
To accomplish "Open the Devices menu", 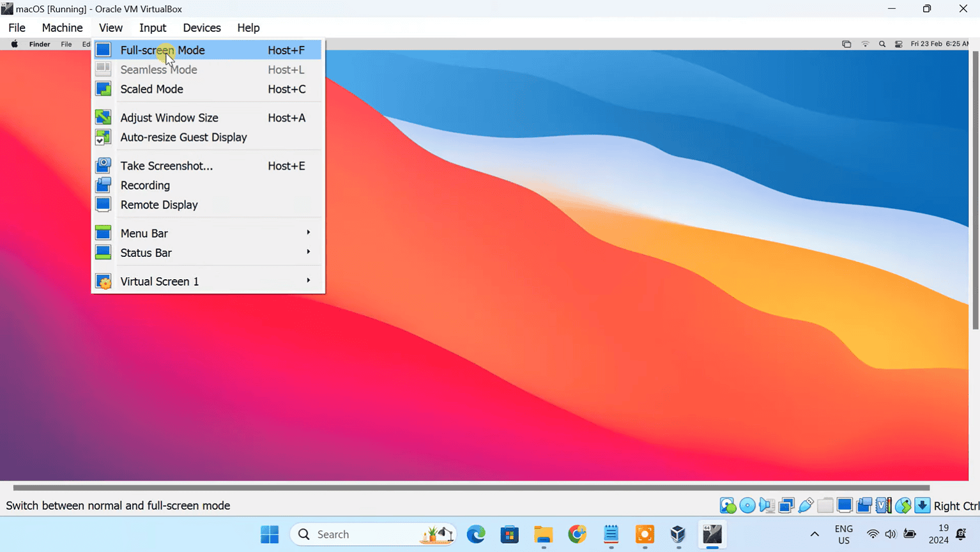I will pyautogui.click(x=201, y=27).
